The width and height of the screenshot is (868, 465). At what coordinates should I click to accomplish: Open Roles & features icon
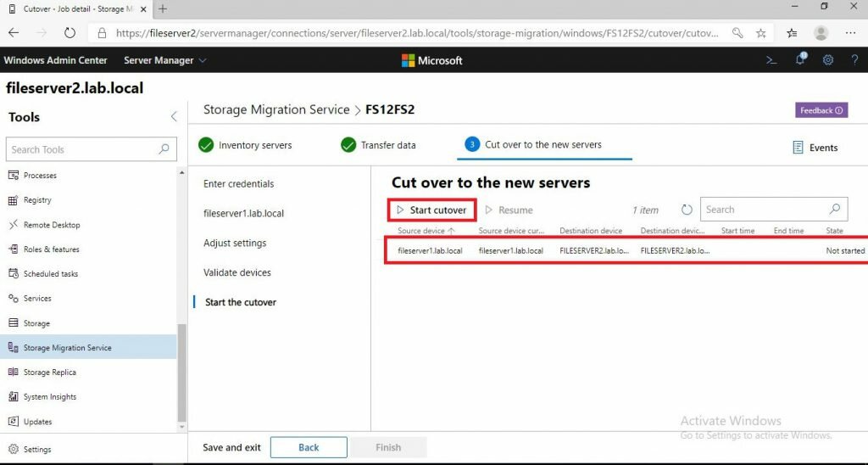(x=13, y=249)
